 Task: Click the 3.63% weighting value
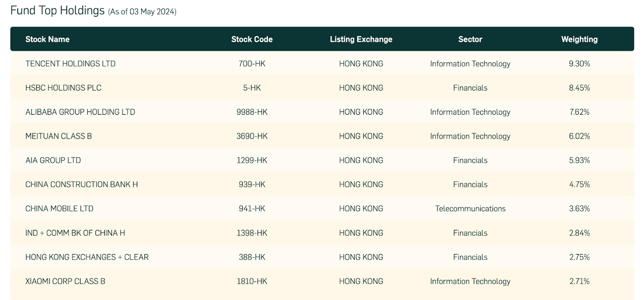point(580,209)
